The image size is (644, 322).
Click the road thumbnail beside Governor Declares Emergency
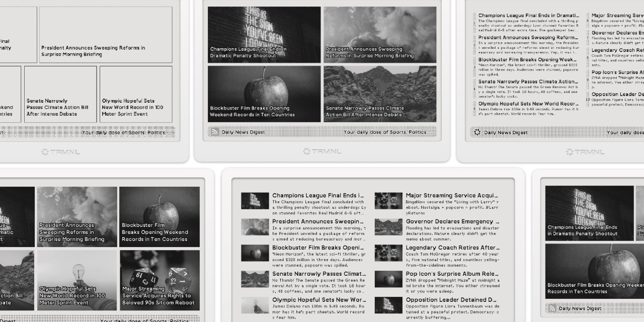[388, 227]
